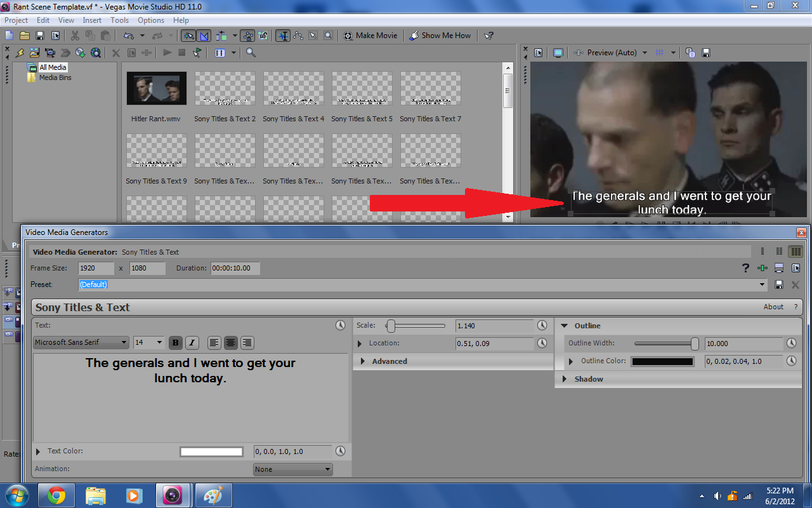Select the Selection Edit tool
Image resolution: width=812 pixels, height=508 pixels.
[313, 36]
